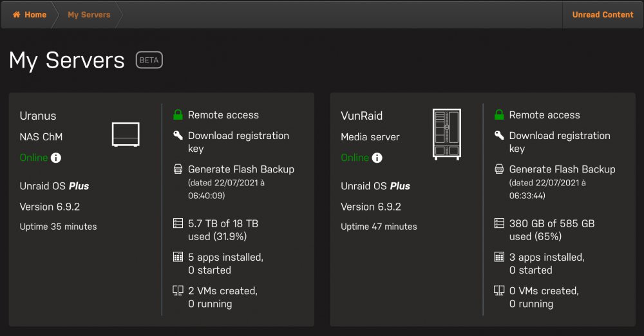
Task: Download the registration key for VunRaid
Action: point(560,142)
